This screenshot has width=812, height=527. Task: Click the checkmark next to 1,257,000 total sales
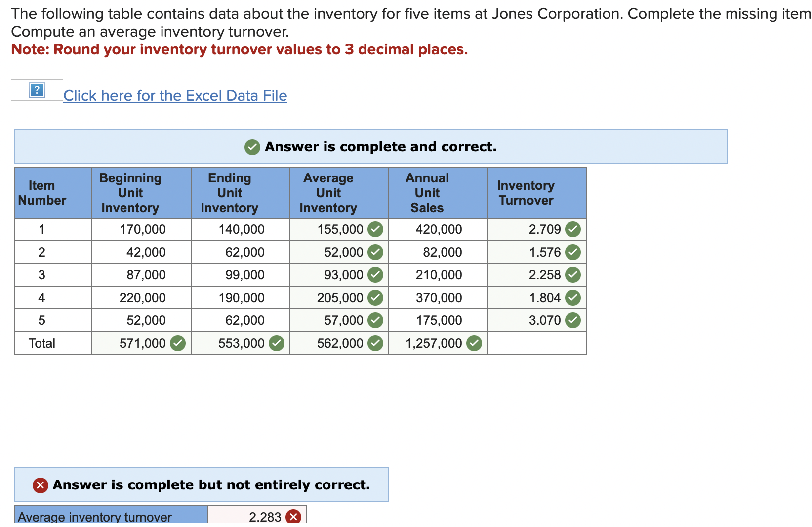pyautogui.click(x=474, y=343)
